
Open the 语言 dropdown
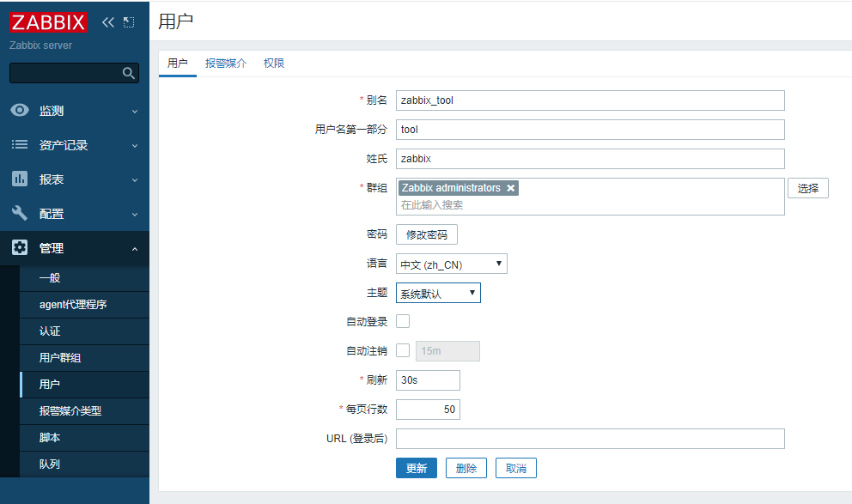[452, 264]
